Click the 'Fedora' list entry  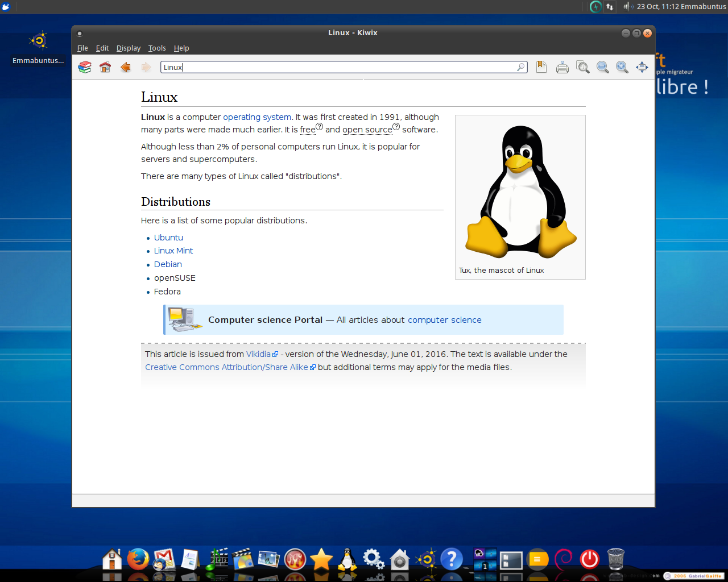167,292
